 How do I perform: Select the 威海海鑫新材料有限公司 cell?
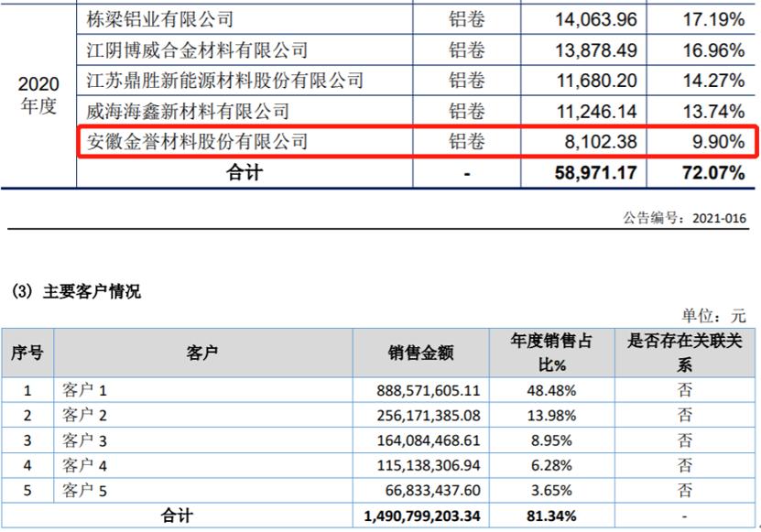click(187, 112)
